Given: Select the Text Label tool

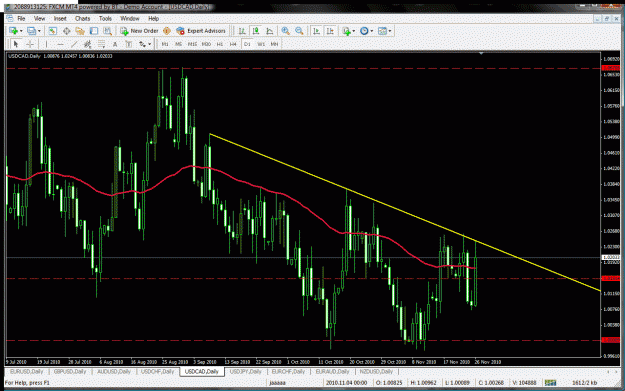Looking at the screenshot, I should pos(128,44).
